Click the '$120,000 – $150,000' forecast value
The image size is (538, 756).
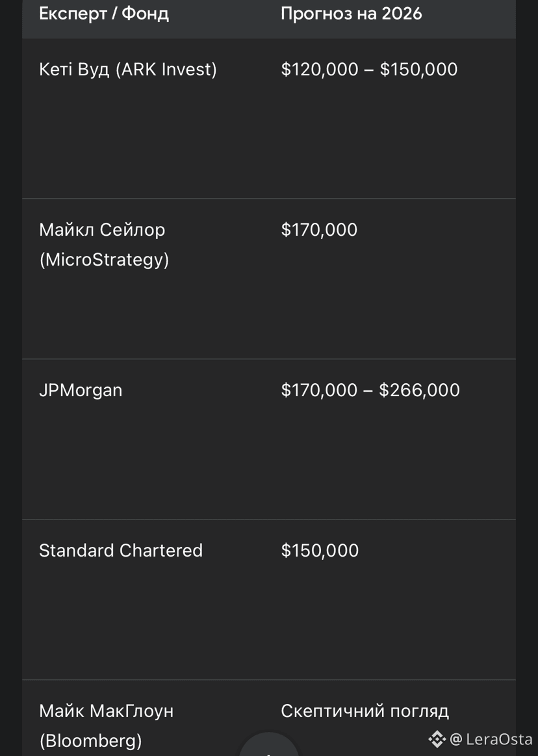click(369, 69)
